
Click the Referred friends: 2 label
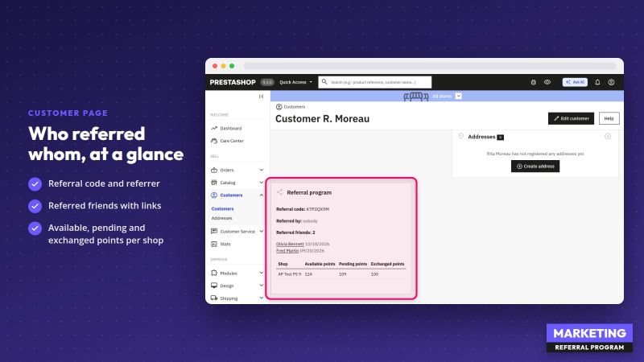click(295, 232)
